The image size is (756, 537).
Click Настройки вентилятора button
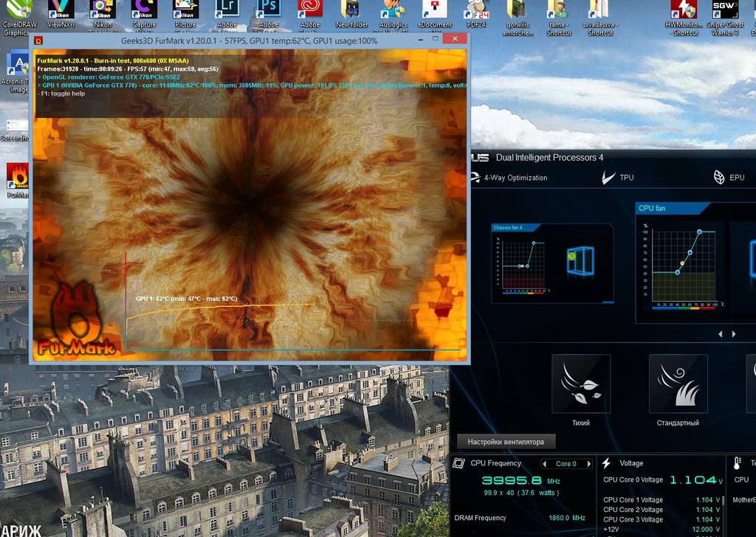coord(506,442)
